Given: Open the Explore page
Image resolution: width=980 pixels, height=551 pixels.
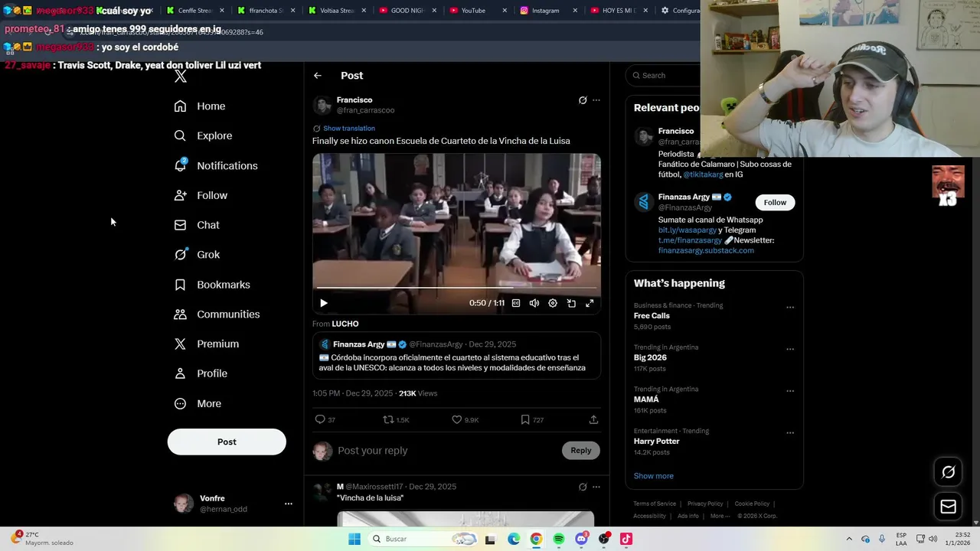Looking at the screenshot, I should pos(203,136).
